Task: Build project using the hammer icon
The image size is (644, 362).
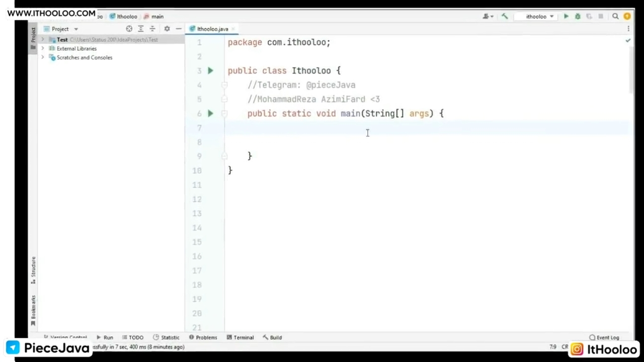Action: pyautogui.click(x=505, y=17)
